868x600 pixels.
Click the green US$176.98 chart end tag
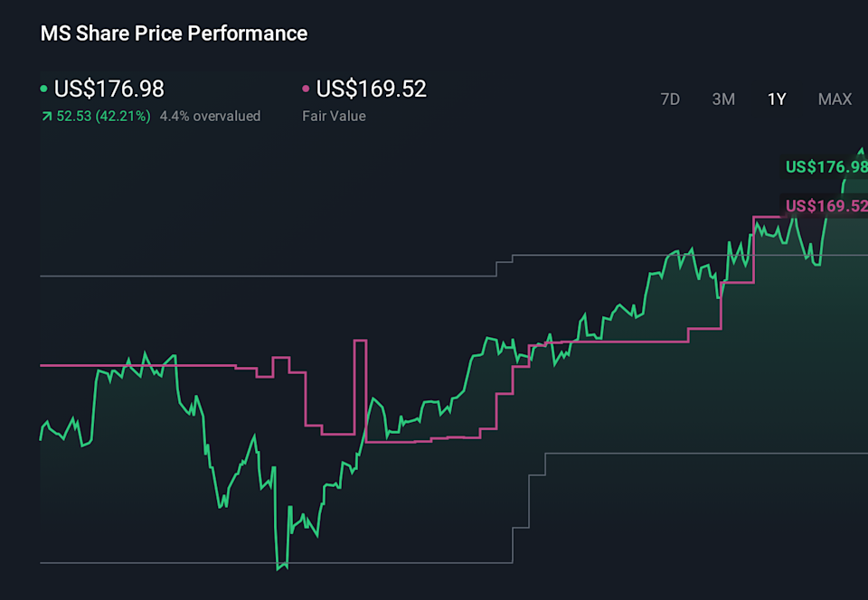(826, 167)
